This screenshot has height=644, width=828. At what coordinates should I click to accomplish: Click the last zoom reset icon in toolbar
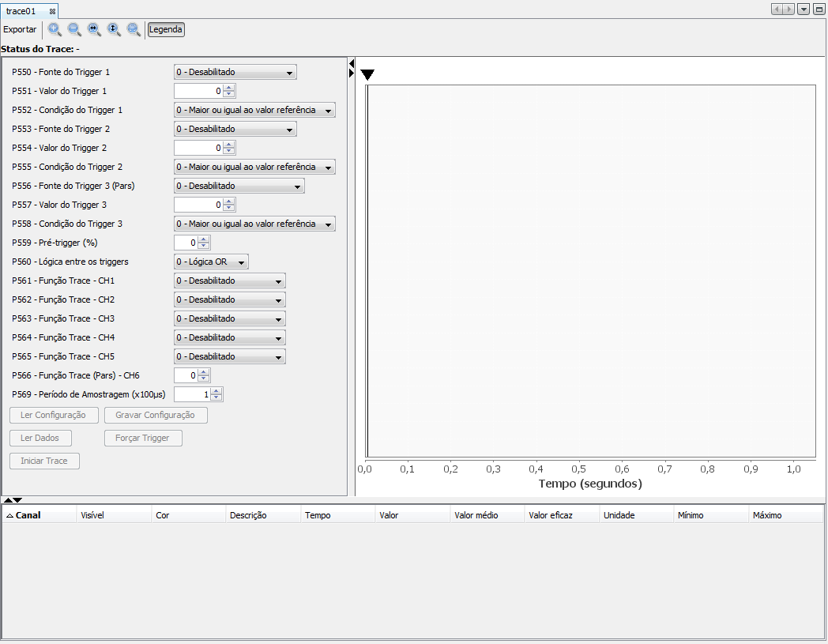(x=134, y=29)
